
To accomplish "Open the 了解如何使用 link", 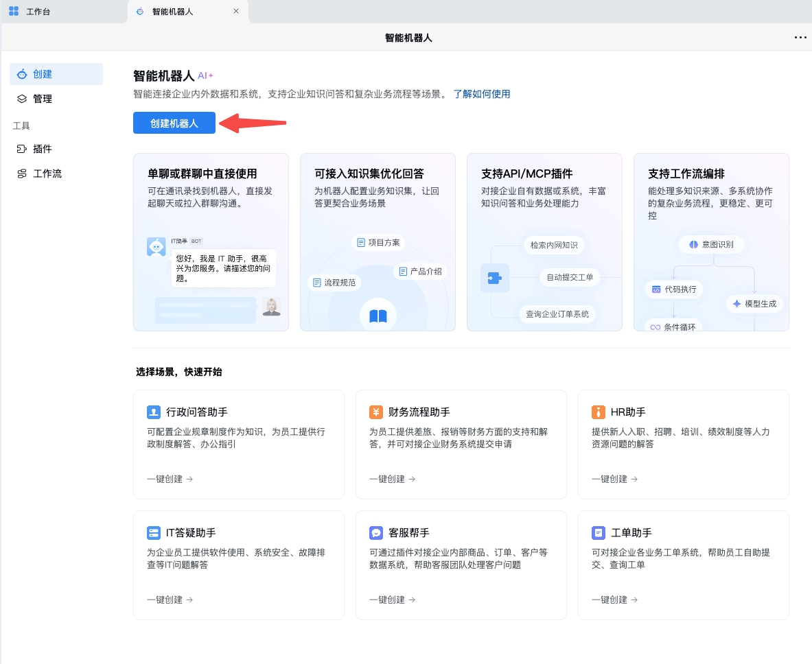I will [x=482, y=94].
